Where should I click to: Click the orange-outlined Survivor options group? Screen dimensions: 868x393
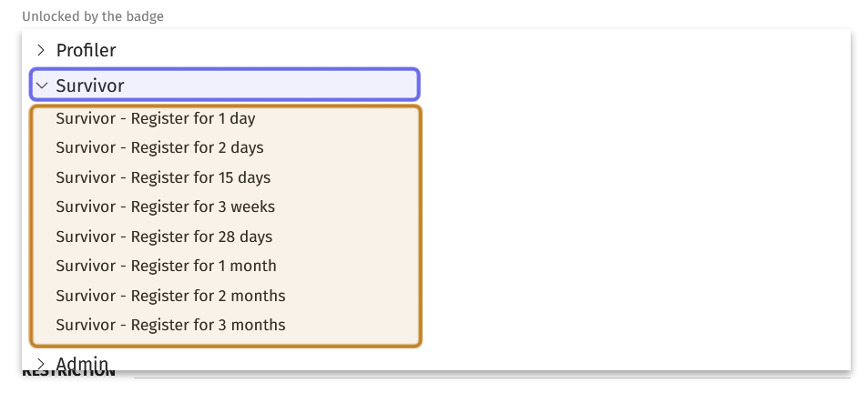pos(226,226)
